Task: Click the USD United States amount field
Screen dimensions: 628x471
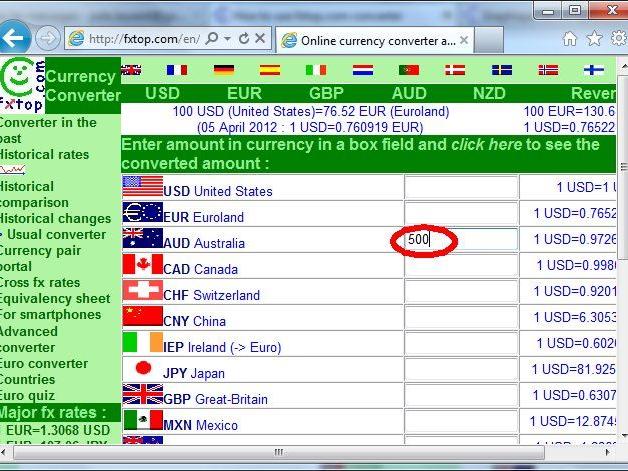Action: pyautogui.click(x=461, y=188)
